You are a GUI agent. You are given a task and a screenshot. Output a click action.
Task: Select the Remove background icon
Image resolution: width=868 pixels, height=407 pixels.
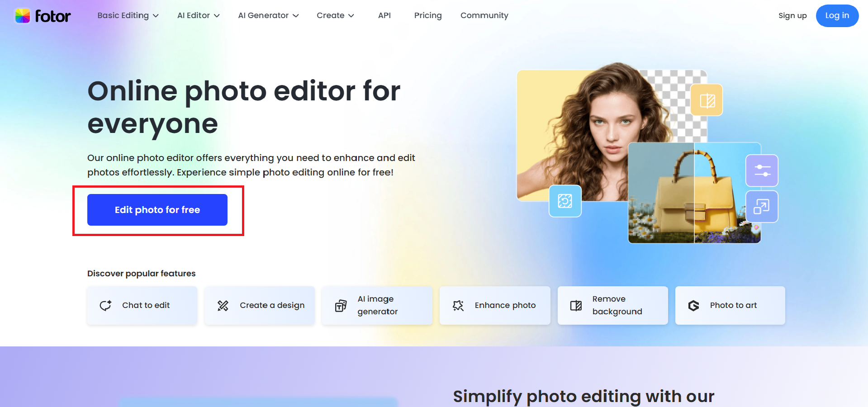tap(576, 305)
